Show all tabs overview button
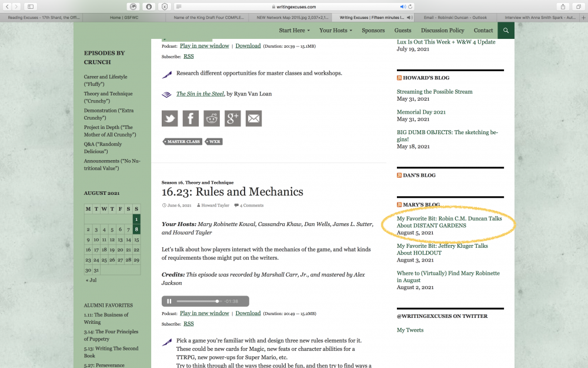588x368 pixels. 579,6
